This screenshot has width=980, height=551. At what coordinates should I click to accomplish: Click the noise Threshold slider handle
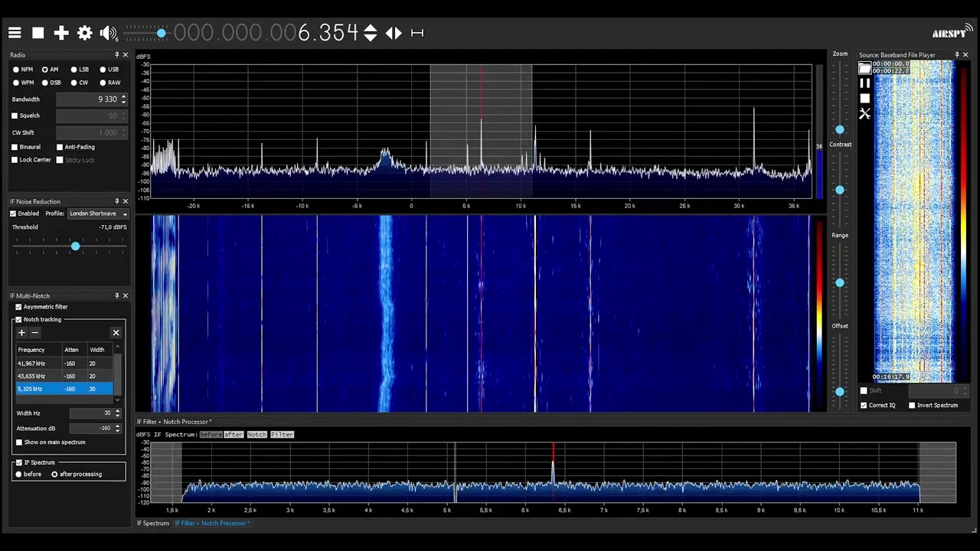tap(75, 246)
